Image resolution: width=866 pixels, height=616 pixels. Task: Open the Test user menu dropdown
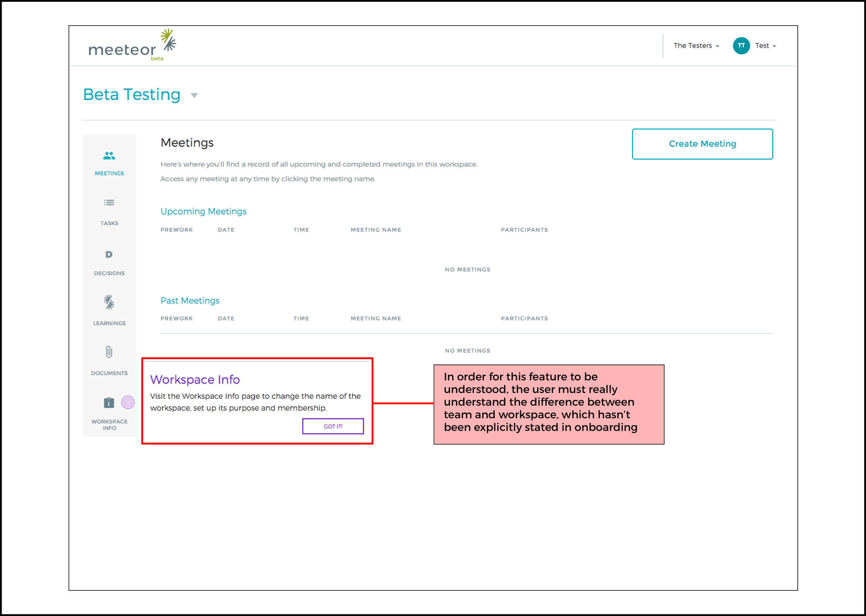point(766,45)
